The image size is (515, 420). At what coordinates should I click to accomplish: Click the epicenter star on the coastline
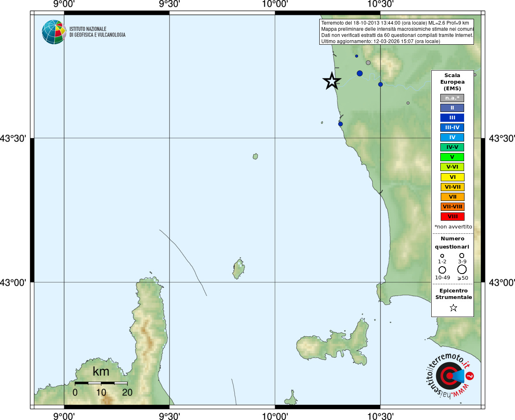click(x=332, y=81)
